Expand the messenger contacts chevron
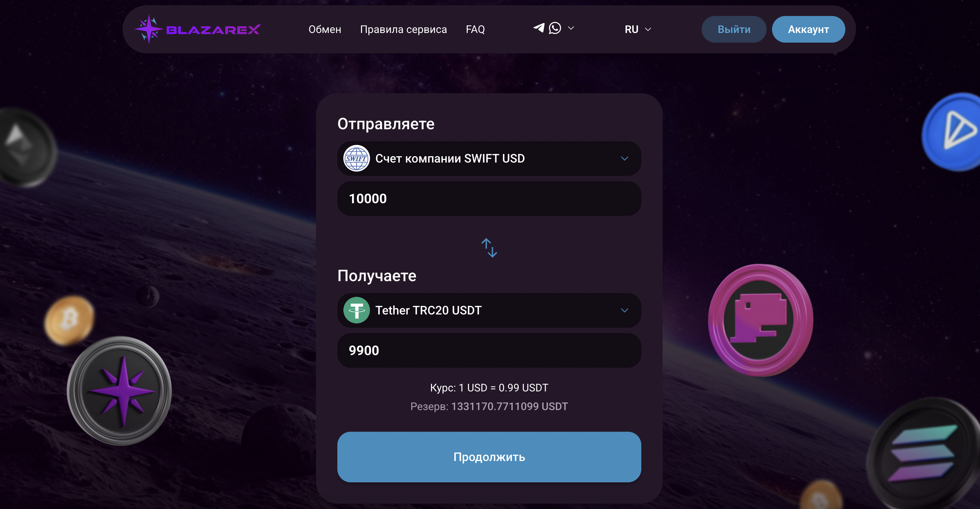 [x=571, y=28]
